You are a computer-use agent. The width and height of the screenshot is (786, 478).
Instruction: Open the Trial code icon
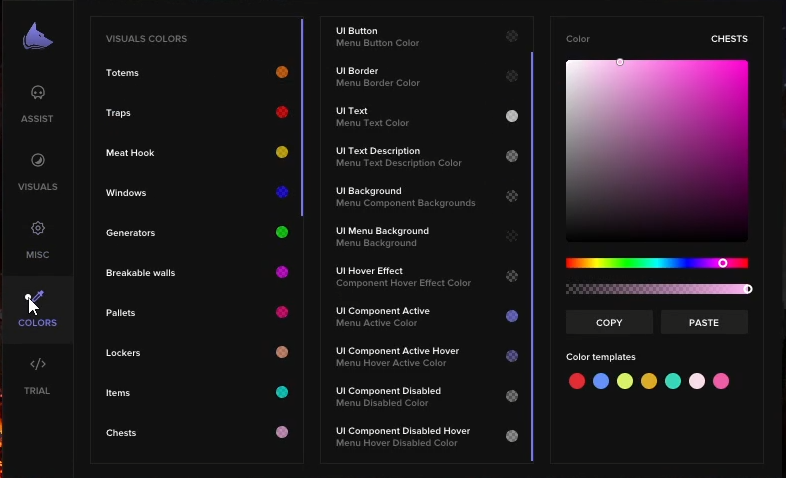pos(38,364)
